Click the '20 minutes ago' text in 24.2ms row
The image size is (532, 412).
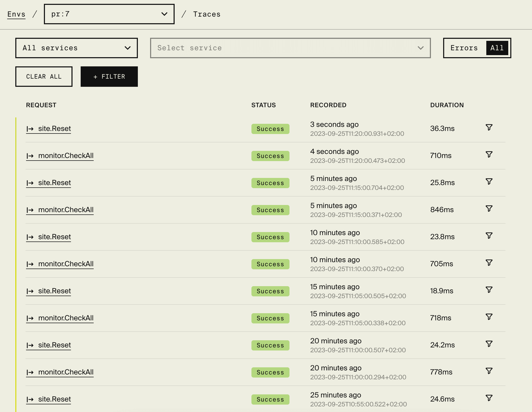coord(336,341)
